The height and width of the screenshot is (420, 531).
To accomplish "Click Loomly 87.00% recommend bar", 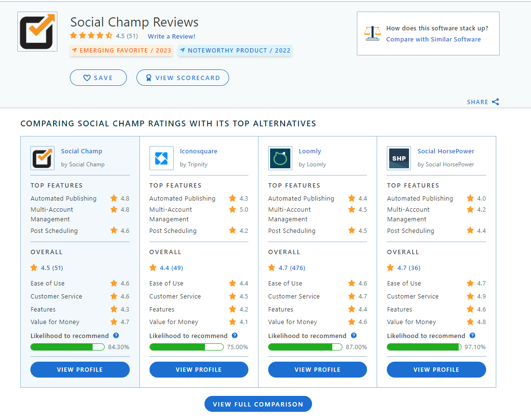I will [305, 347].
